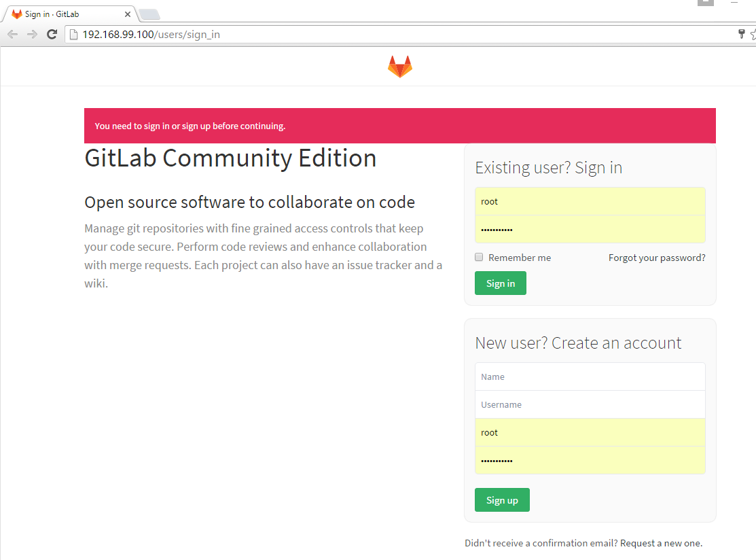Screen dimensions: 756x560
Task: Click the green Sign in button
Action: pos(501,283)
